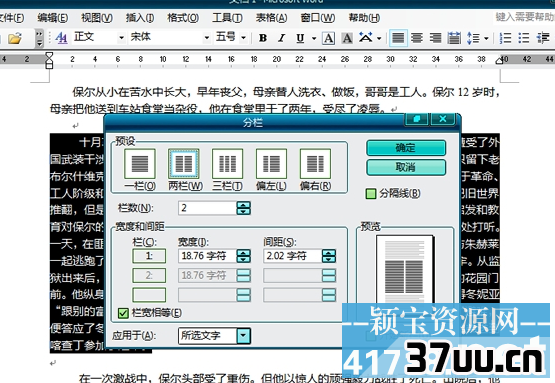The image size is (555, 383).
Task: Toggle Bold formatting in toolbar
Action: [263, 38]
